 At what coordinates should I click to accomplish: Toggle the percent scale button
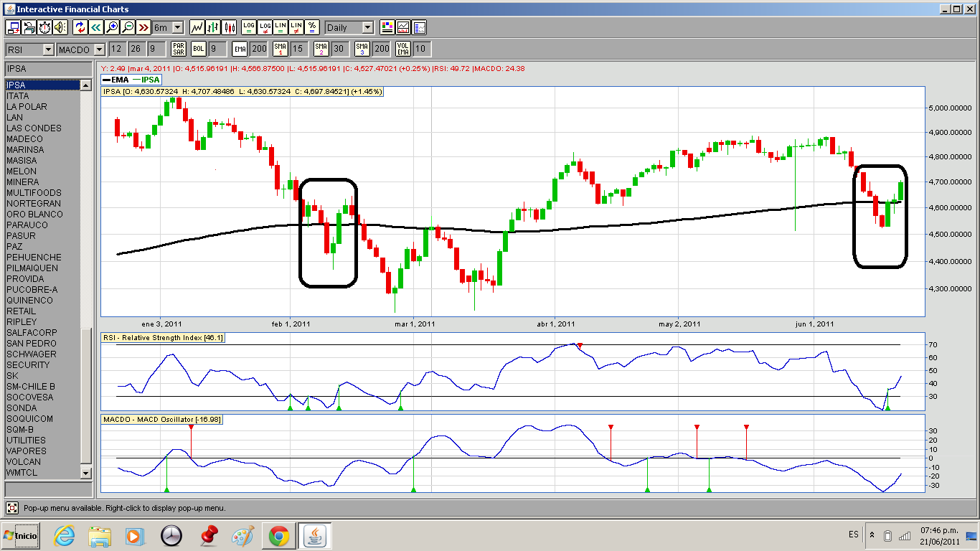coord(312,27)
